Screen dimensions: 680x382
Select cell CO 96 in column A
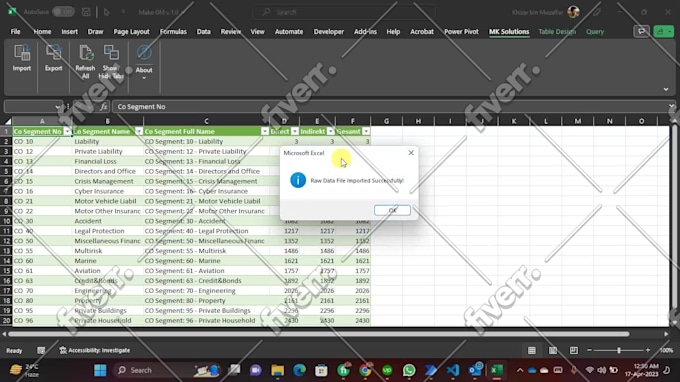click(42, 320)
